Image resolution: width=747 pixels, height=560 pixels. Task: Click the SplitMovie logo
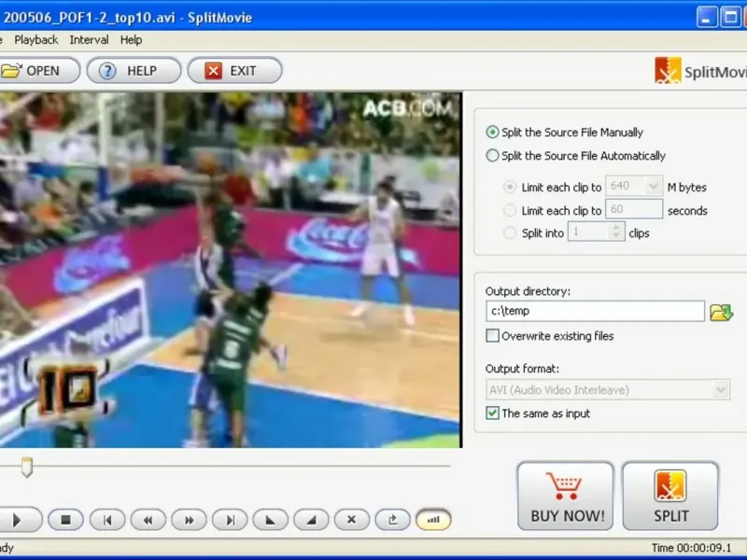click(700, 71)
